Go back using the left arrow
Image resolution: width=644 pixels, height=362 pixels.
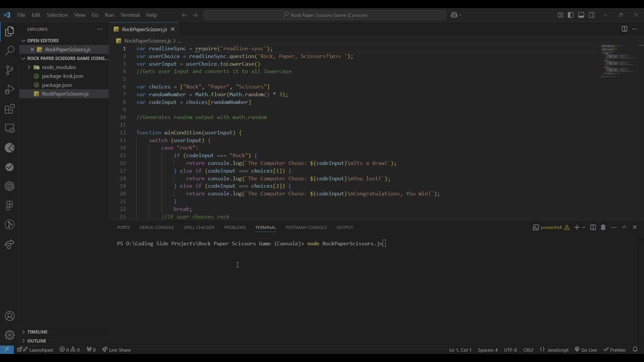tap(184, 15)
